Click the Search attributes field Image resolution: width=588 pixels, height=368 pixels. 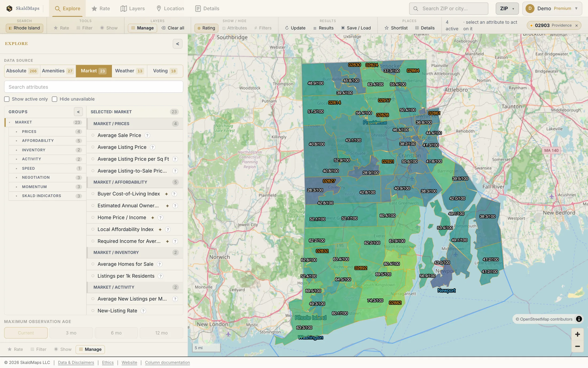[94, 87]
